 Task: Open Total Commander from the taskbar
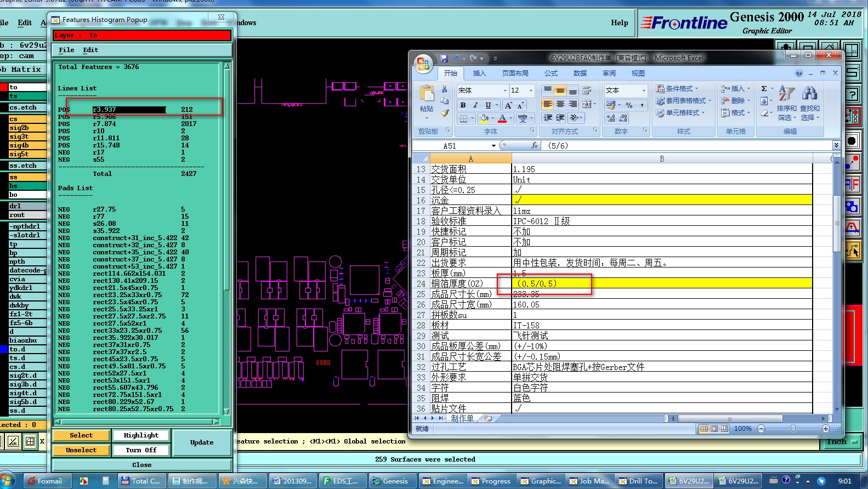pos(141,481)
